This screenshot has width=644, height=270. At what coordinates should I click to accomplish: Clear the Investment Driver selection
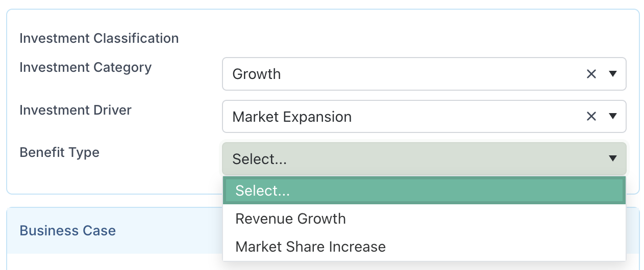tap(591, 117)
